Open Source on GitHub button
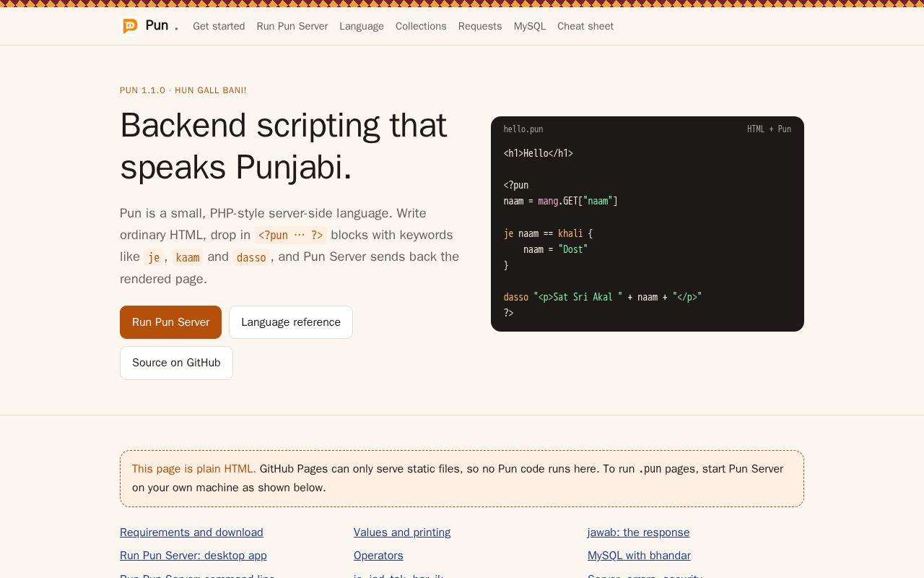 [x=176, y=363]
